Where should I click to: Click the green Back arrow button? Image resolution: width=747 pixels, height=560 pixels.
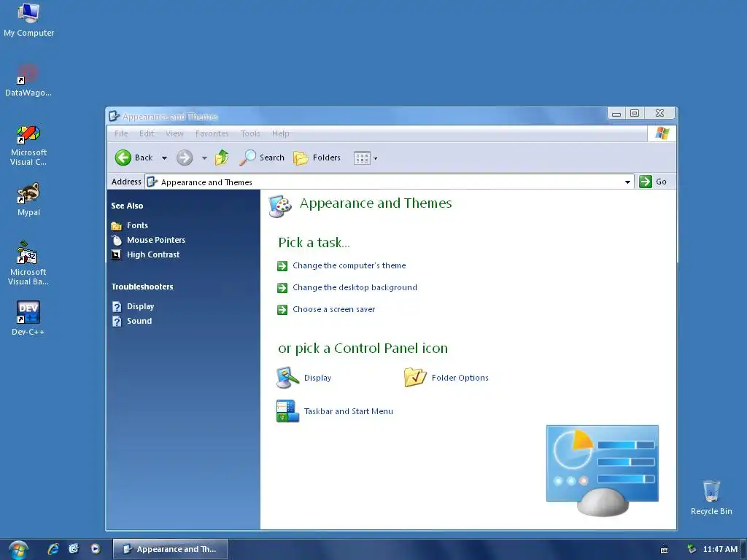pyautogui.click(x=123, y=157)
